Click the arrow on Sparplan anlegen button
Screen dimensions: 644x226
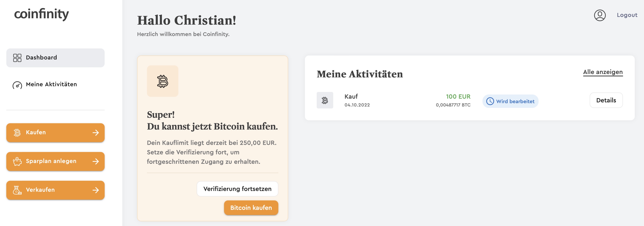click(96, 161)
